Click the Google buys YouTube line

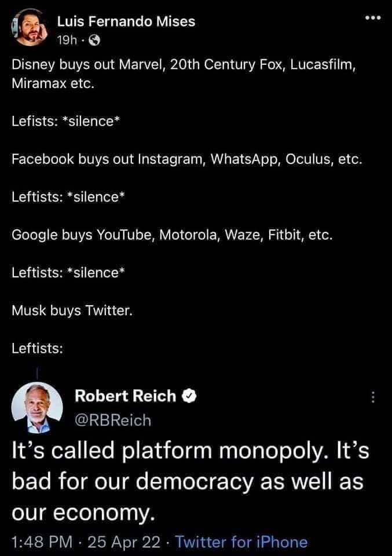171,235
